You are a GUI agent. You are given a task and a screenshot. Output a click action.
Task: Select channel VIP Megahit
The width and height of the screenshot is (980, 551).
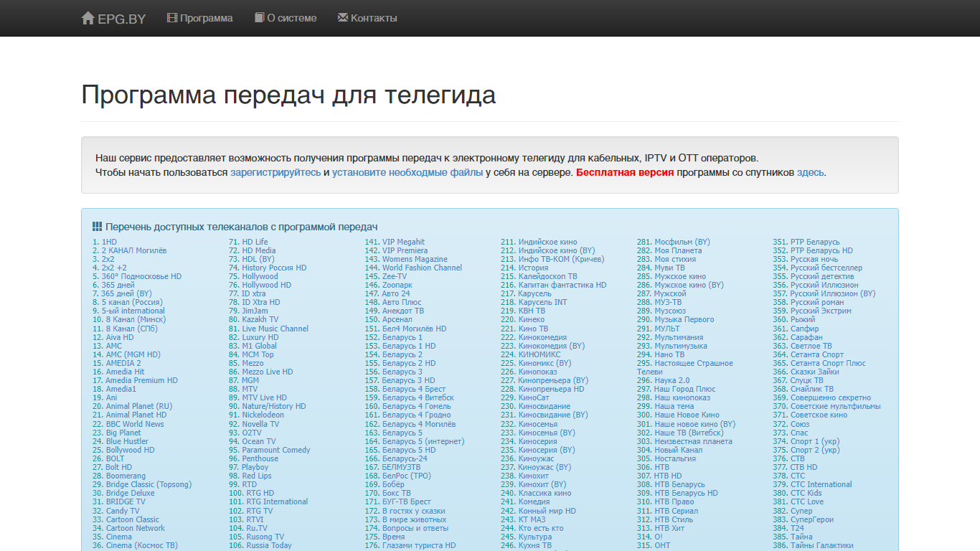403,242
